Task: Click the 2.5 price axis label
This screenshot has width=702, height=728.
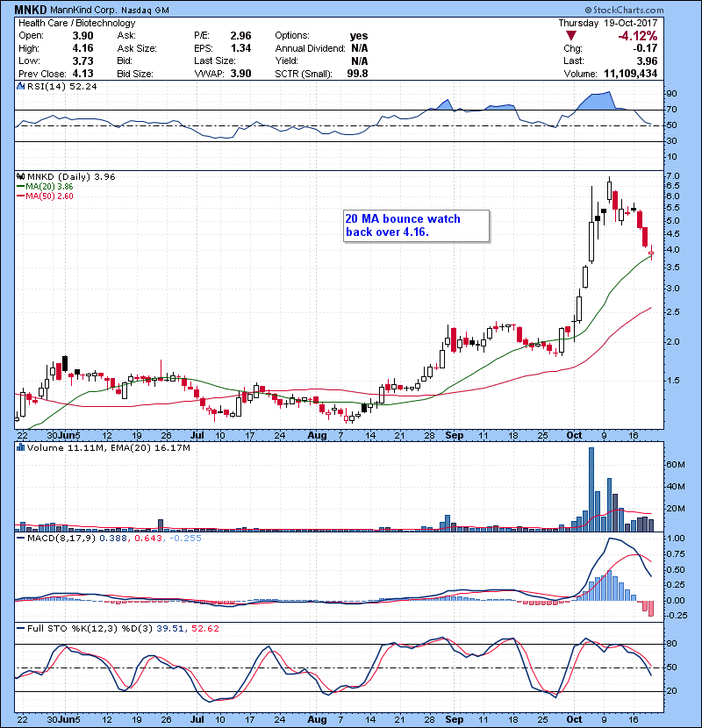Action: click(673, 312)
